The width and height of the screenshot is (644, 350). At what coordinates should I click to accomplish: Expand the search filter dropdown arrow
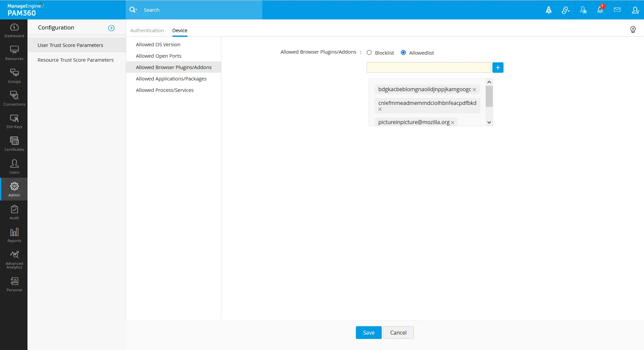click(x=137, y=10)
